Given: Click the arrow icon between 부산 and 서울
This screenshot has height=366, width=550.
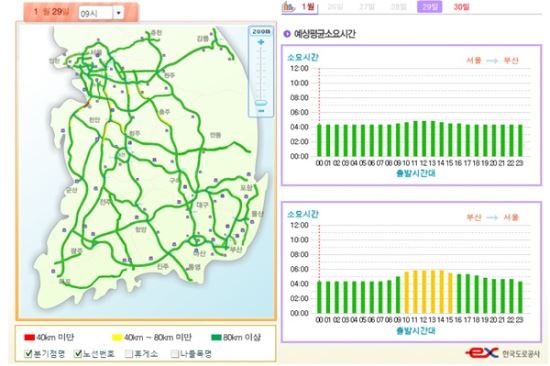Looking at the screenshot, I should pyautogui.click(x=492, y=218).
